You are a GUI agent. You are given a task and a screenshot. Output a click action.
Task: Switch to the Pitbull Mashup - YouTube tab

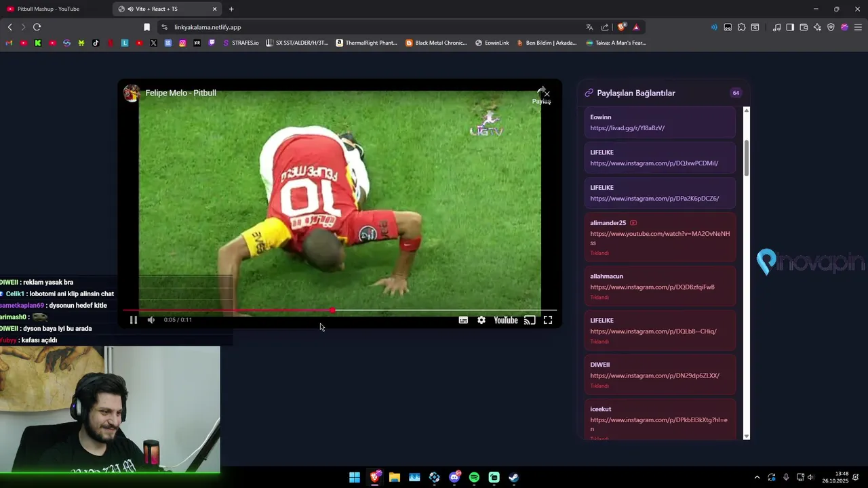tap(54, 9)
